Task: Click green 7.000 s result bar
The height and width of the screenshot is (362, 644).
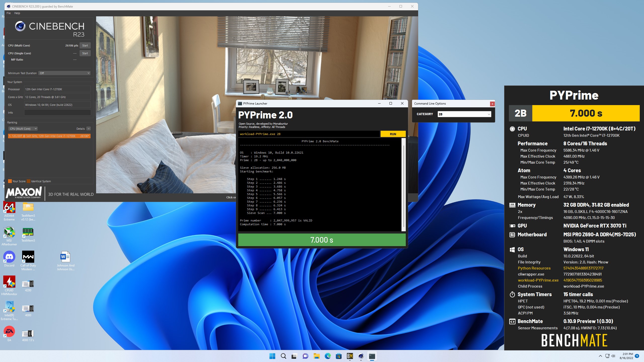Action: click(322, 240)
